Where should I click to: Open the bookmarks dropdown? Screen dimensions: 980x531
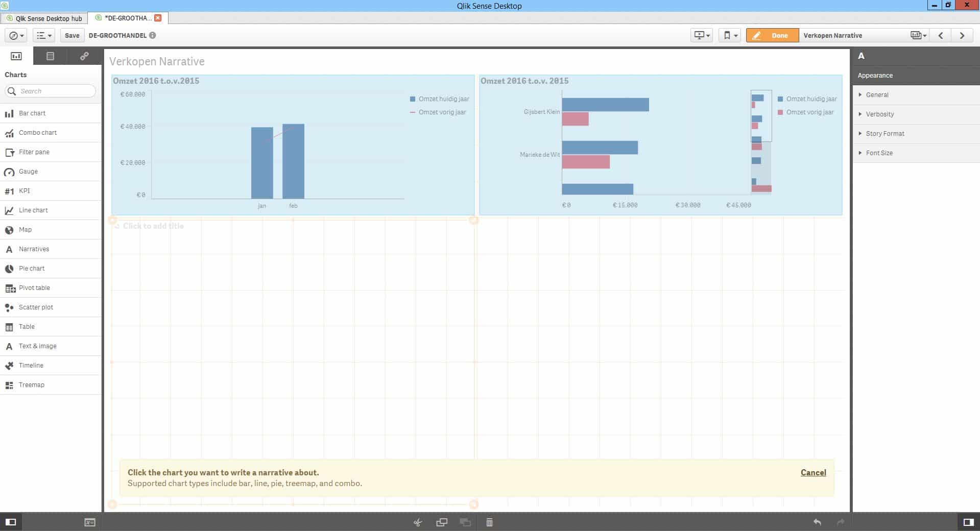pos(730,35)
